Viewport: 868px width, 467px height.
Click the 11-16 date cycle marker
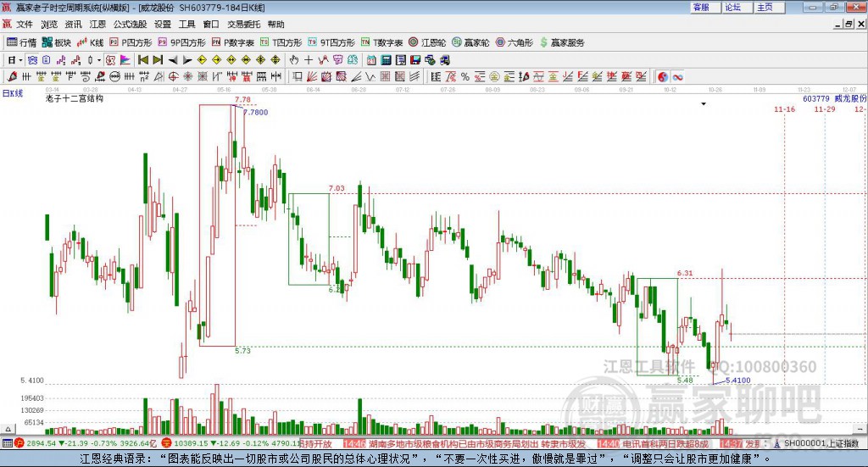(x=784, y=109)
